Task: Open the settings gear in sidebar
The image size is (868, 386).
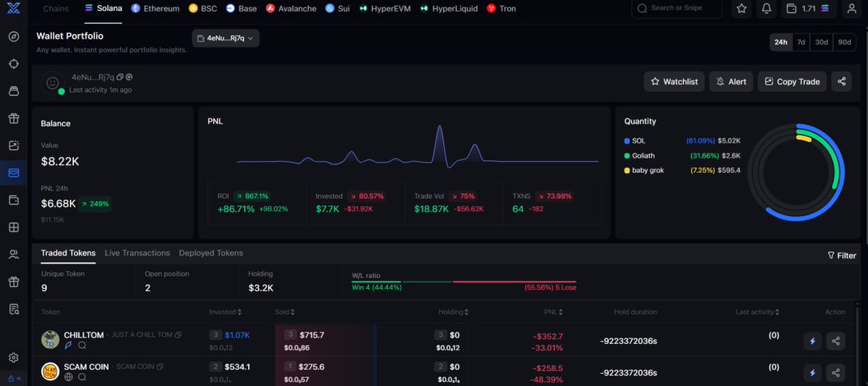Action: (x=14, y=358)
